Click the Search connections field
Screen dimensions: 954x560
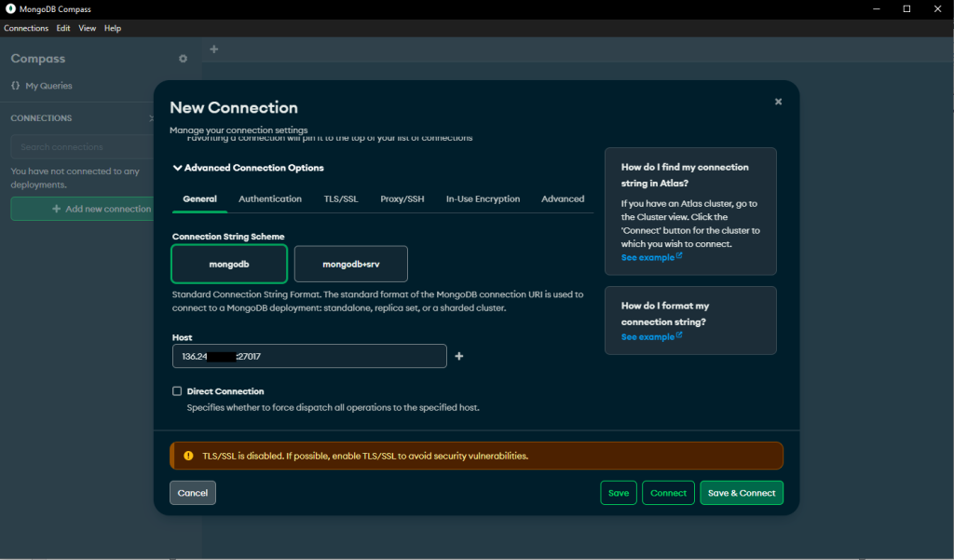click(x=82, y=147)
